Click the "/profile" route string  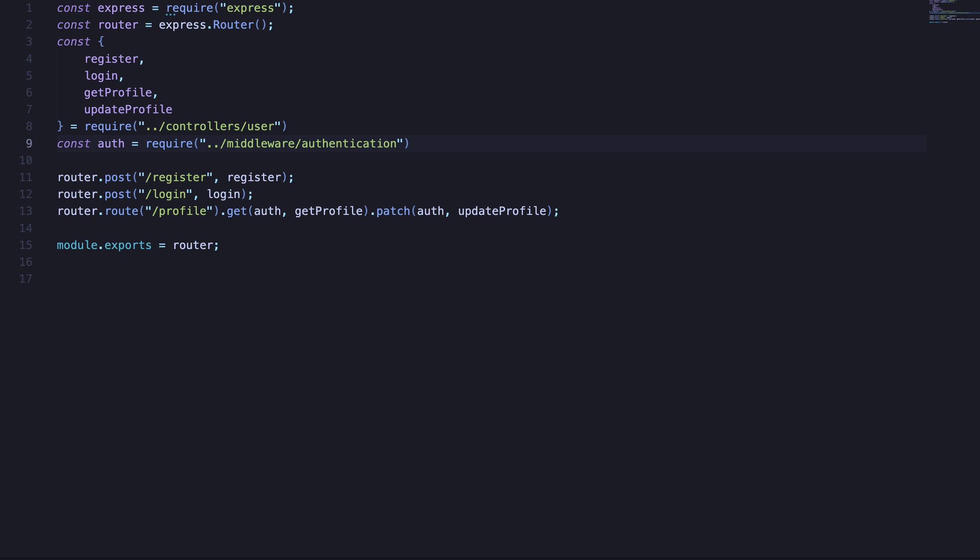pos(179,211)
